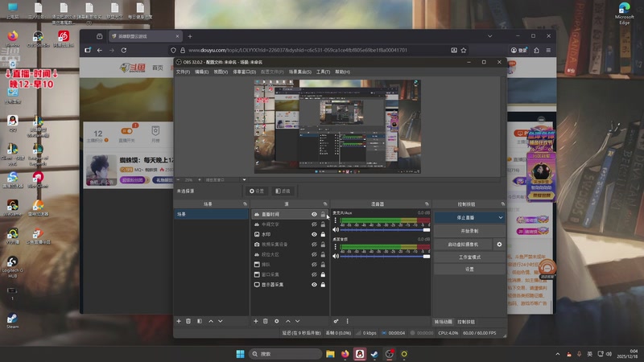Pop out the 混音器 dock panel

(427, 204)
